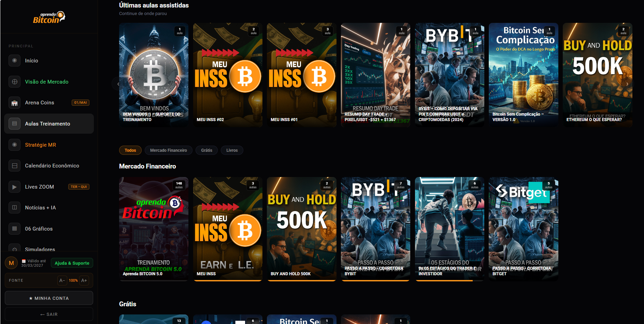
Task: Open the Aprenda BITCOIN 5.0 course card
Action: point(154,229)
